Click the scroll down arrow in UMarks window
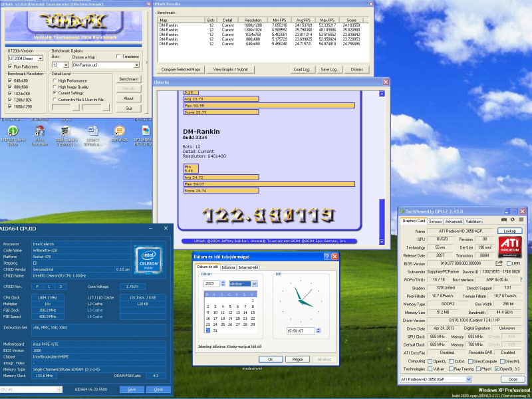This screenshot has height=399, width=532. click(x=382, y=241)
